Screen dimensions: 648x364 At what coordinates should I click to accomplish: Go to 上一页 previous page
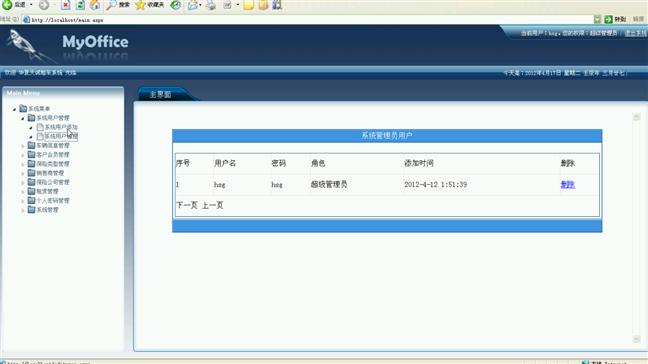212,205
